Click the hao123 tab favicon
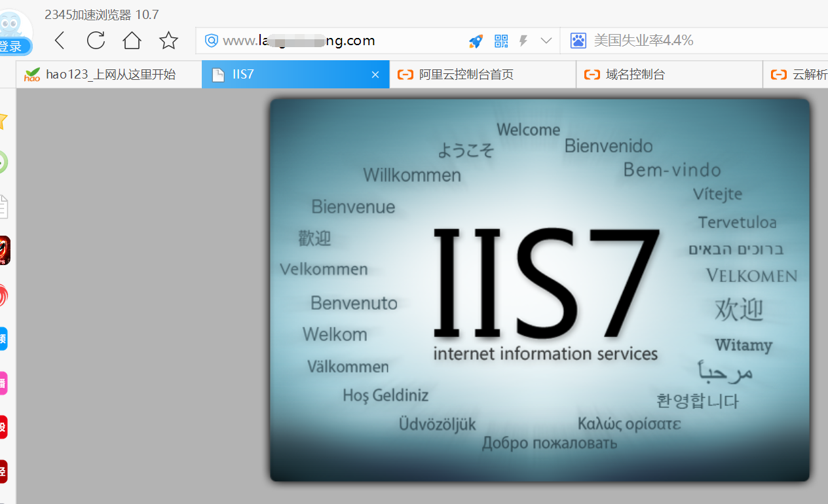 tap(32, 75)
